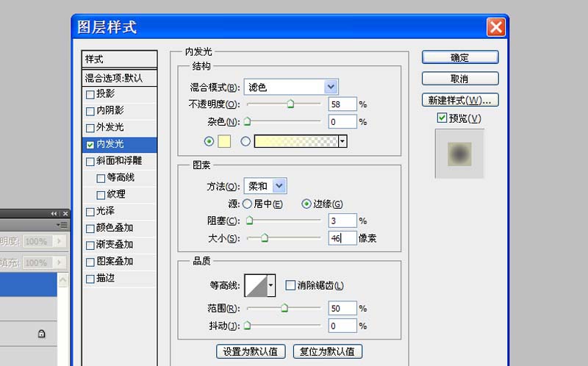This screenshot has width=588, height=366.
Task: Click the 取消 button
Action: tap(460, 79)
